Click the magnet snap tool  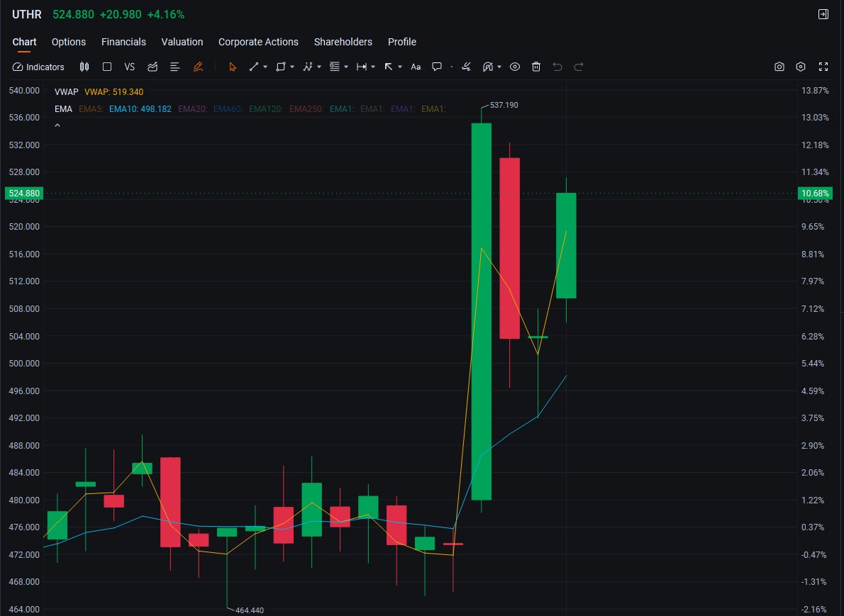488,67
